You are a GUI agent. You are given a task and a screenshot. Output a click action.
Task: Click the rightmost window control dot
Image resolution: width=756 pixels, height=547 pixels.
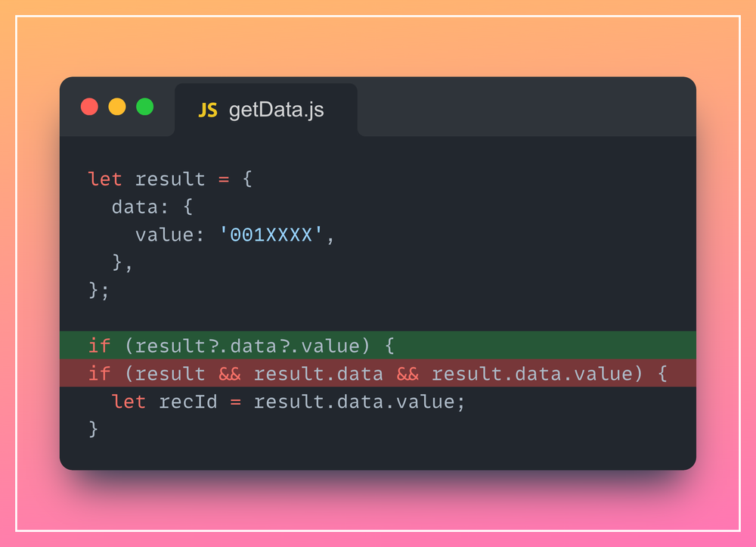tap(144, 107)
